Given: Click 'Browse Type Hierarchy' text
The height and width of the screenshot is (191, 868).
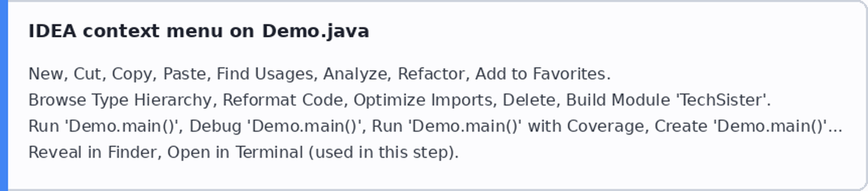Looking at the screenshot, I should click(120, 100).
